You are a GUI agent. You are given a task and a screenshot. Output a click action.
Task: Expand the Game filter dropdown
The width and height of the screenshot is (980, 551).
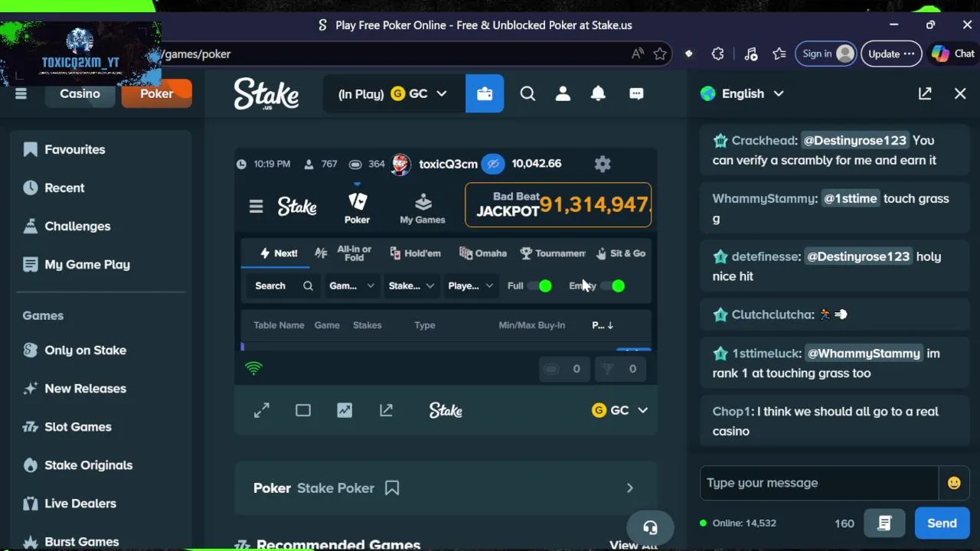351,285
